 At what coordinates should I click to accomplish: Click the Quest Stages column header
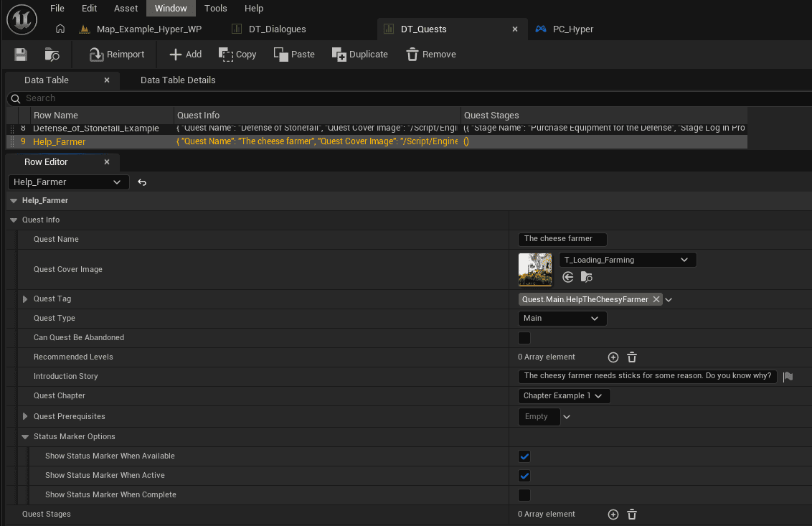coord(604,115)
